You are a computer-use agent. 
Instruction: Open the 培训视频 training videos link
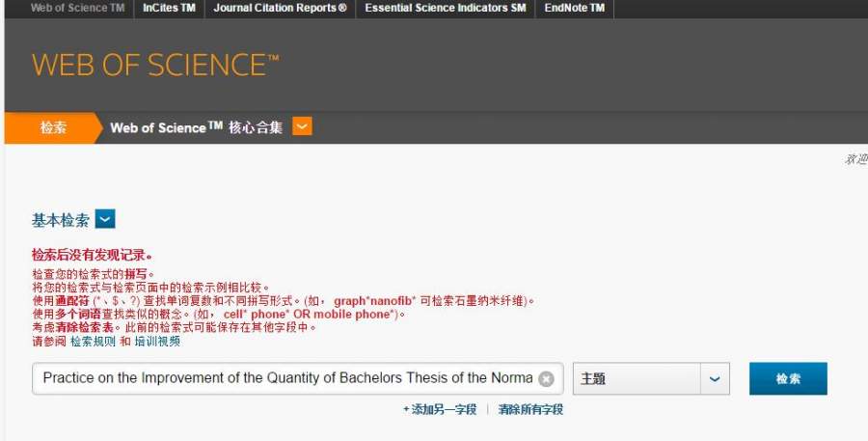[x=157, y=342]
